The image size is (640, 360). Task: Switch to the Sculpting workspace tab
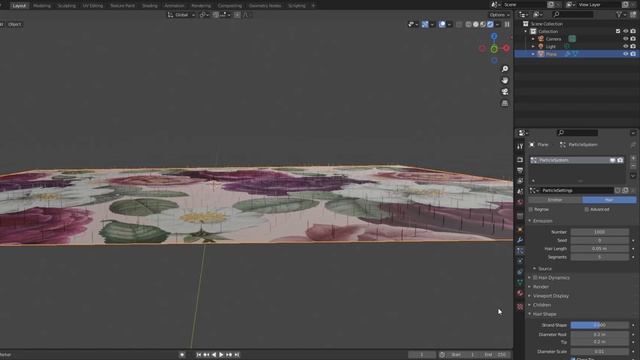click(x=67, y=6)
